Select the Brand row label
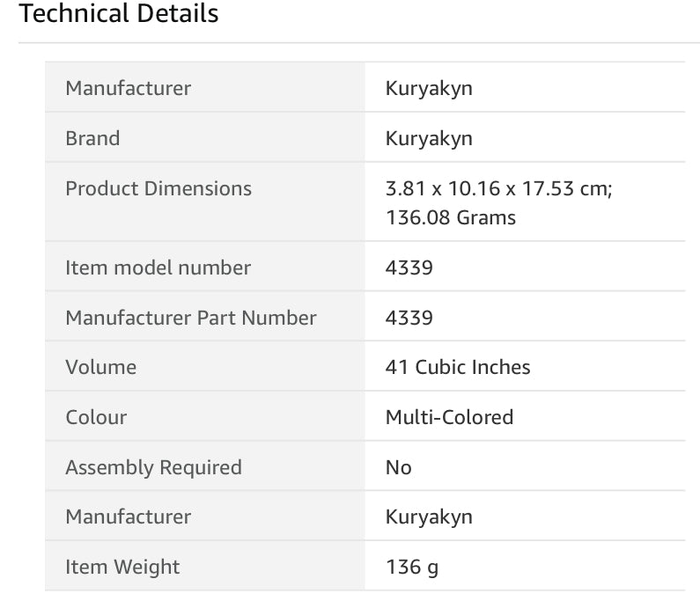 coord(92,138)
